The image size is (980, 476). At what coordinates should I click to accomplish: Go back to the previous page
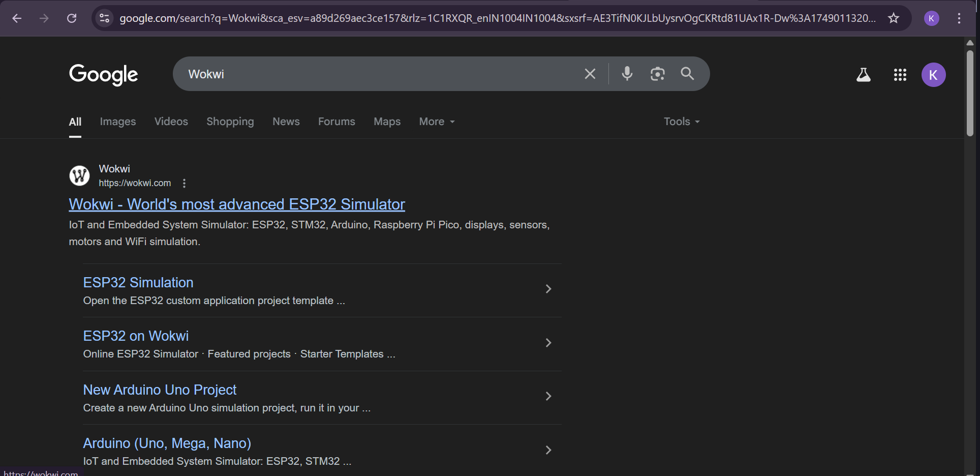click(x=17, y=18)
